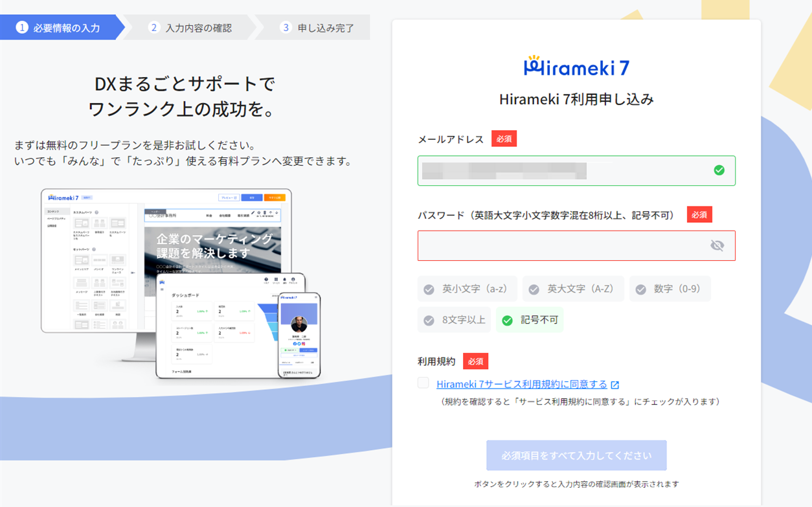Click the ボタンをクリックすると入力内容の確認画面 note
Screen dimensions: 812x507
576,484
